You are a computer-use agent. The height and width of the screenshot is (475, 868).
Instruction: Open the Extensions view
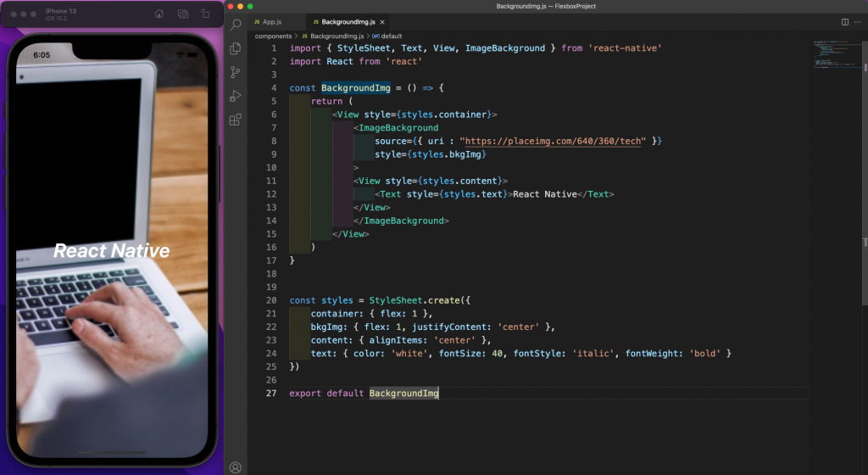[236, 120]
